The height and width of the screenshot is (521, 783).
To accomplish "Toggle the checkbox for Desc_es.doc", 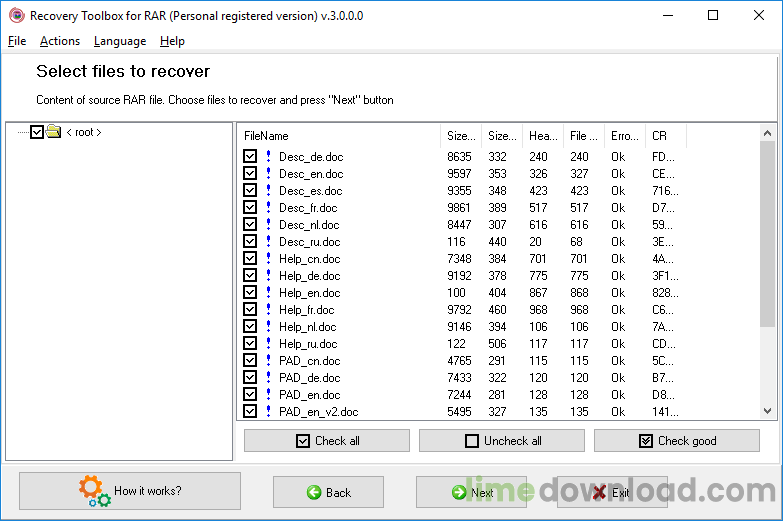I will coord(250,190).
